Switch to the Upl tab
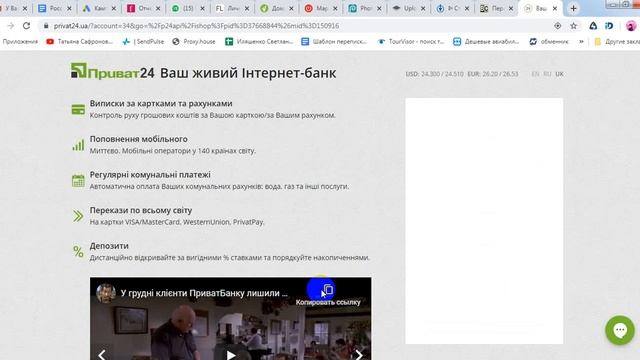This screenshot has height=360, width=640. [x=409, y=8]
